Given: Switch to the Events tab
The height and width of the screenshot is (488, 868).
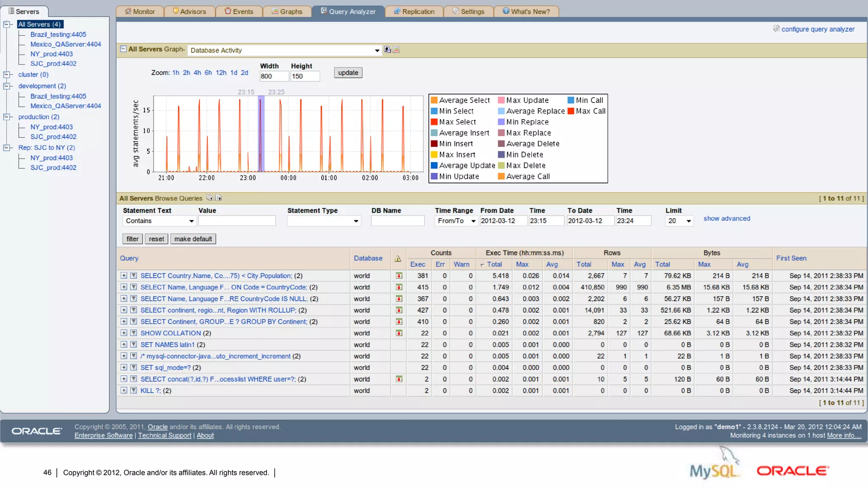Looking at the screenshot, I should [239, 11].
